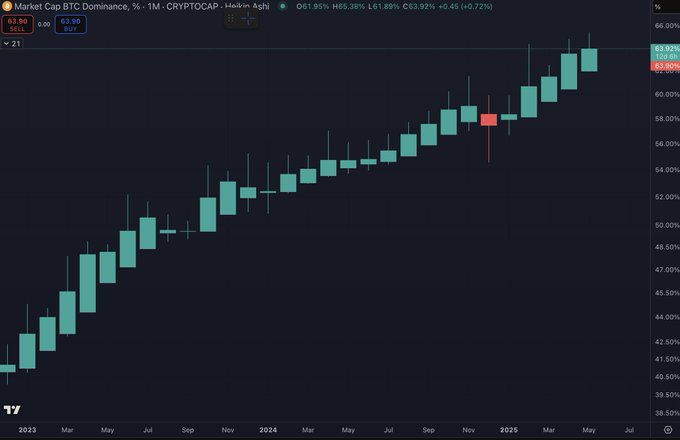Click the green market status dot
The width and height of the screenshot is (680, 440).
pyautogui.click(x=283, y=7)
